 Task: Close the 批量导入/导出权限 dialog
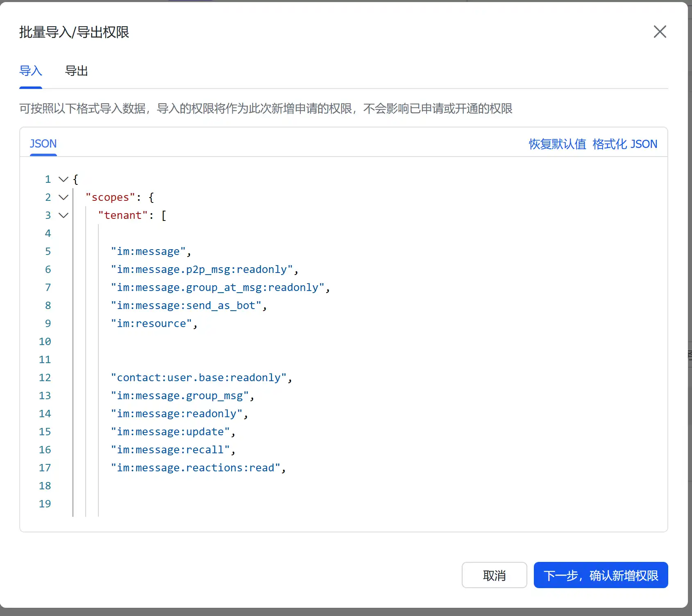(660, 32)
